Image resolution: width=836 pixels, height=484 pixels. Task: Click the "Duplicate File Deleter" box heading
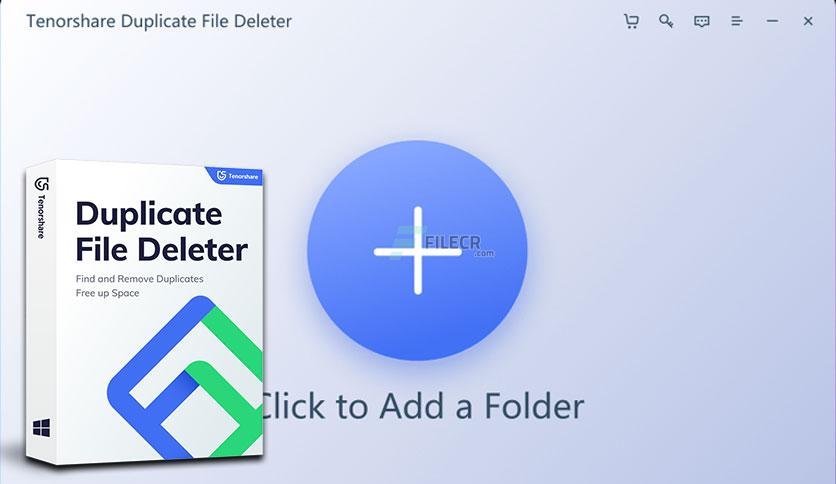[x=162, y=231]
